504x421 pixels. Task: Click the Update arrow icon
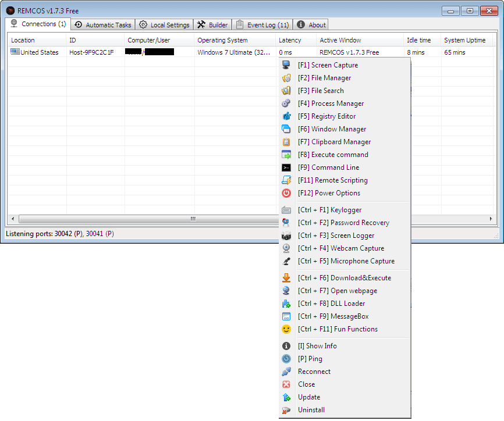(x=286, y=397)
